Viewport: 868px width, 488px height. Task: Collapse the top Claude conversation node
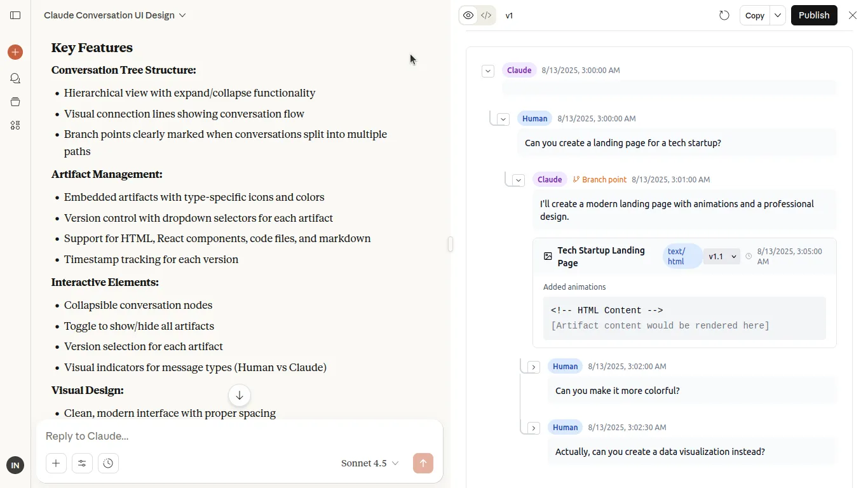point(488,71)
